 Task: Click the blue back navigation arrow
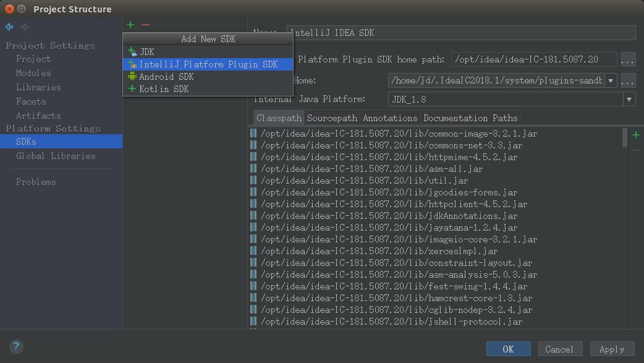9,27
